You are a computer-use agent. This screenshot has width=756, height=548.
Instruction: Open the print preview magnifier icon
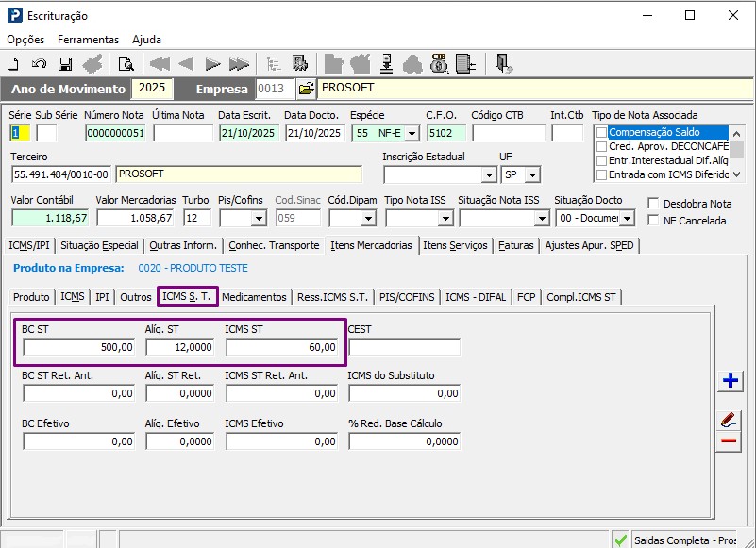(x=125, y=64)
